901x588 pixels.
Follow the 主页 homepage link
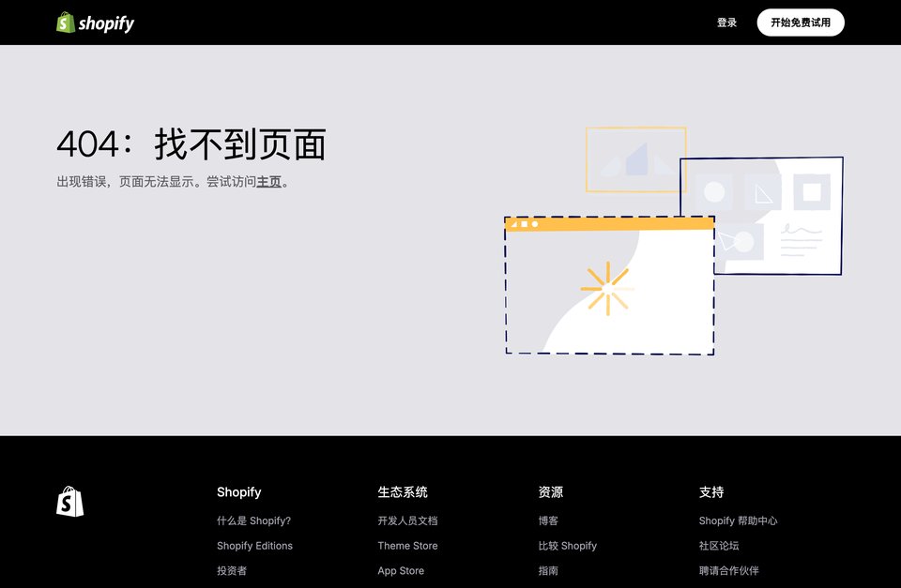click(269, 182)
